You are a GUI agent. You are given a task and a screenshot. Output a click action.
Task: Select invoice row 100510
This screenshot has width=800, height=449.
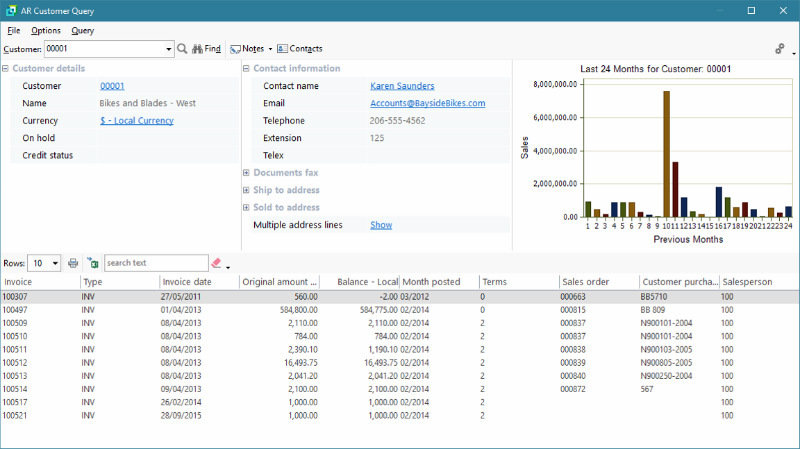click(400, 337)
